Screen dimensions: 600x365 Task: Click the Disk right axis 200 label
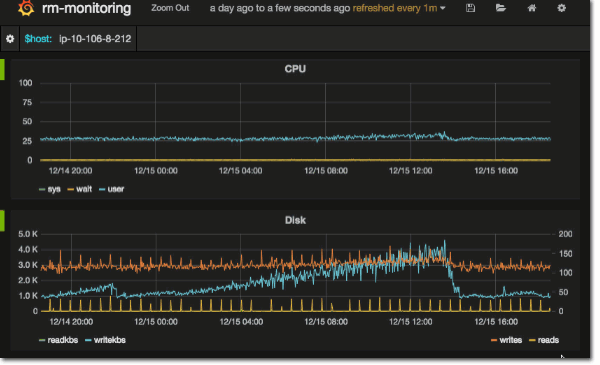[x=565, y=234]
